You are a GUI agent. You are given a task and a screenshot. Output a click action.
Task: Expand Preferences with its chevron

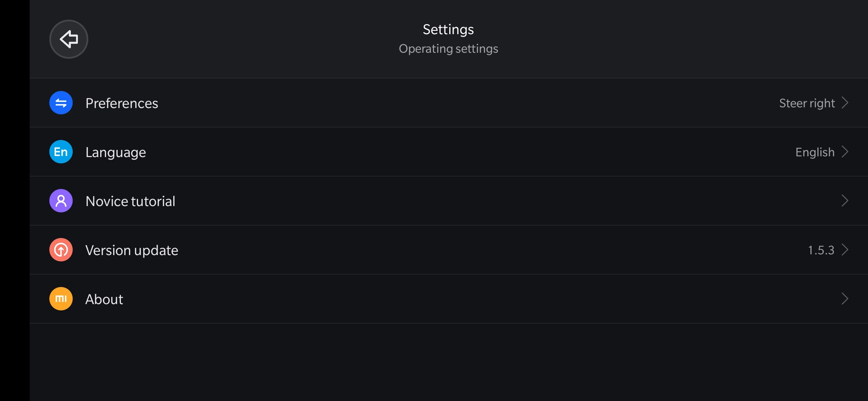pyautogui.click(x=845, y=102)
